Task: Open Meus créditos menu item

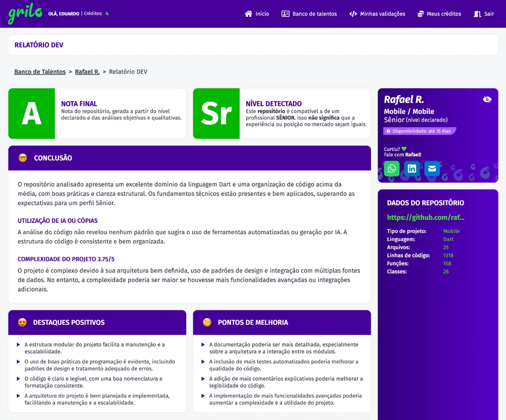Action: (x=444, y=14)
